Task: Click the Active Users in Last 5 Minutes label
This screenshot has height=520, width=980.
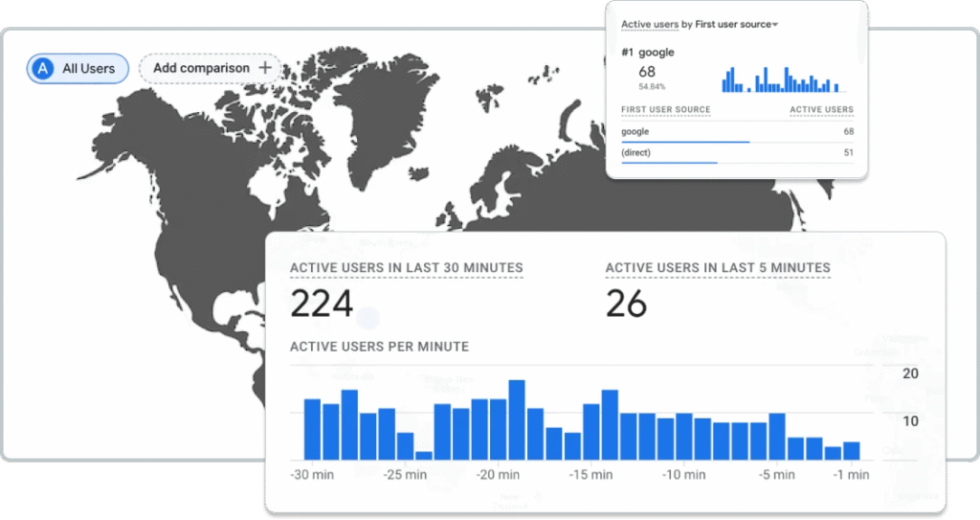Action: pos(717,268)
